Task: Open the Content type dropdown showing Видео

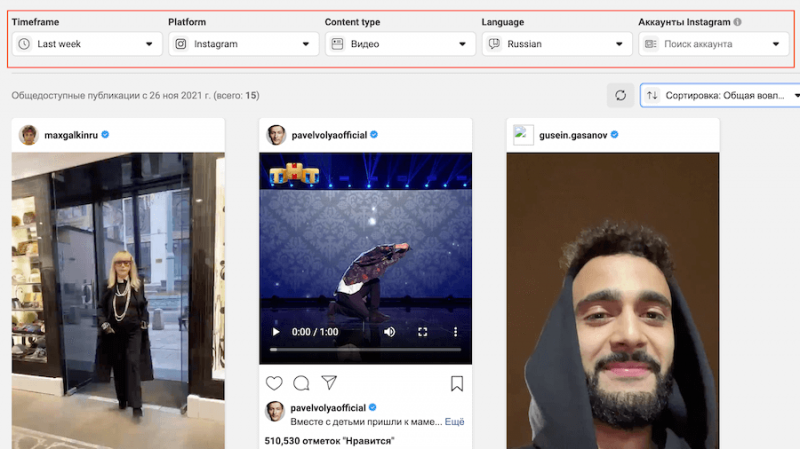Action: [x=400, y=44]
